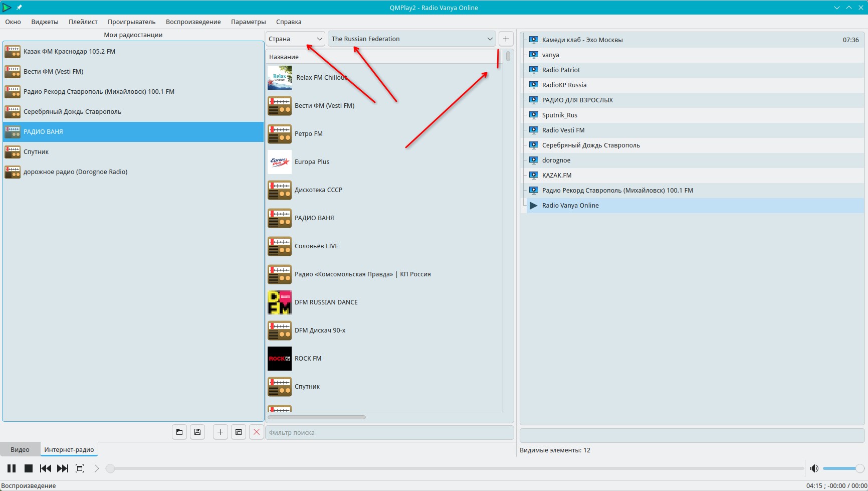This screenshot has height=491, width=868.
Task: Click the DFM RUSSIAN DANCE station logo
Action: click(x=280, y=302)
